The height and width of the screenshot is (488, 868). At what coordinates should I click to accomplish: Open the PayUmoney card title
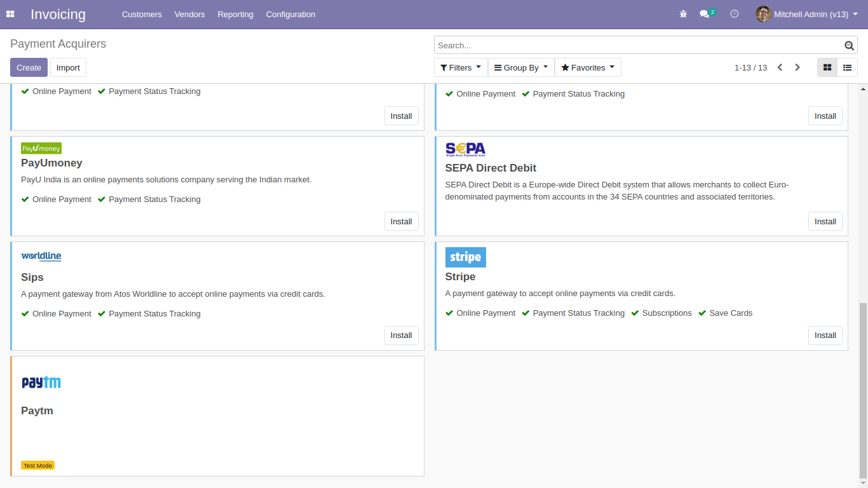tap(51, 163)
